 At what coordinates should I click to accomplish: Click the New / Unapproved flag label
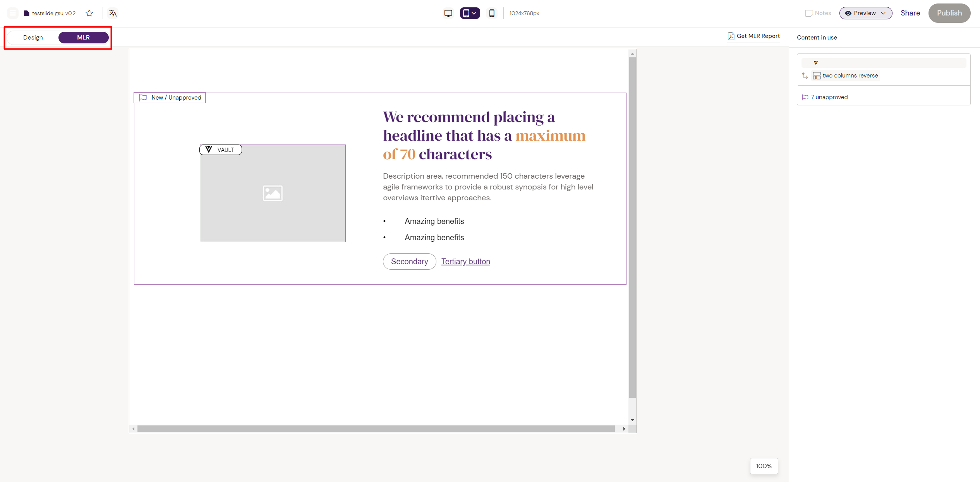point(170,98)
